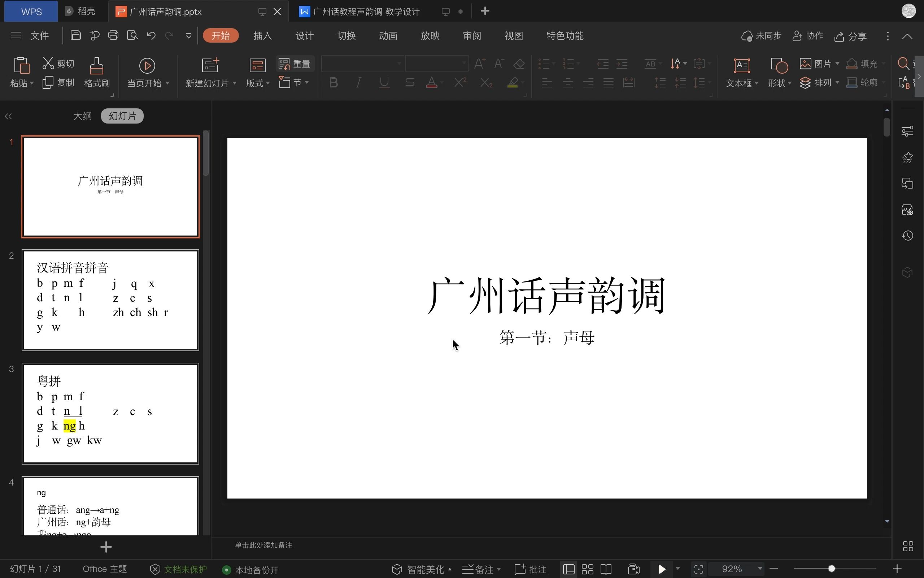Open the 放映 Slideshow tab
This screenshot has width=924, height=578.
coord(430,35)
